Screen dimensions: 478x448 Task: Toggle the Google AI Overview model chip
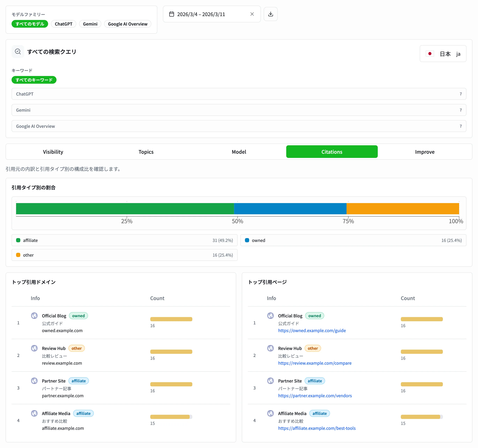click(127, 24)
